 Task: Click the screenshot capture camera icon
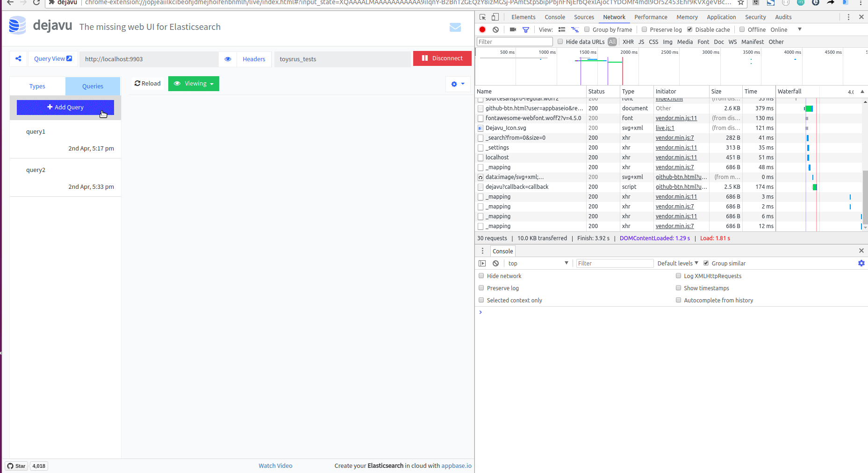[x=513, y=29]
